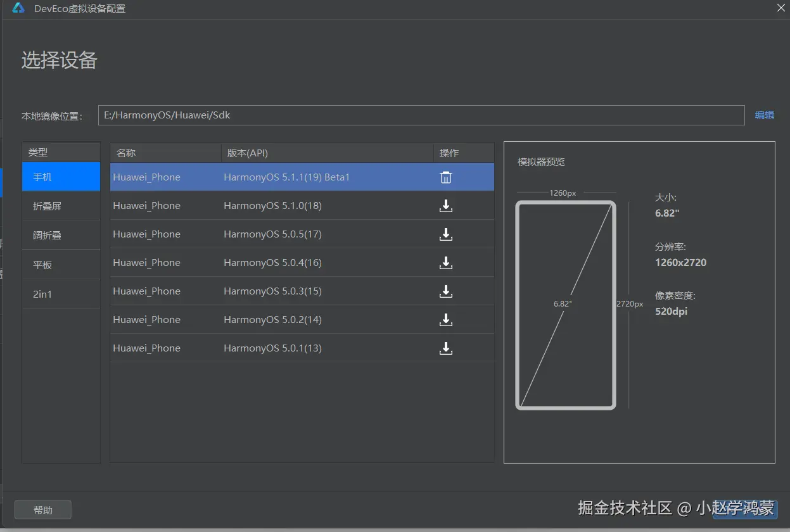The width and height of the screenshot is (790, 532).
Task: Click the 1260x2720 resolution value
Action: click(x=680, y=262)
